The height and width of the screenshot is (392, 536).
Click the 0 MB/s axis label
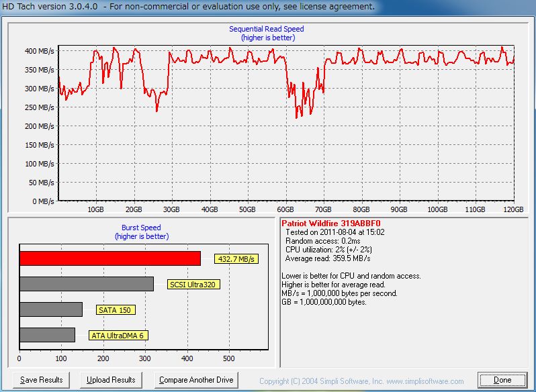[44, 201]
